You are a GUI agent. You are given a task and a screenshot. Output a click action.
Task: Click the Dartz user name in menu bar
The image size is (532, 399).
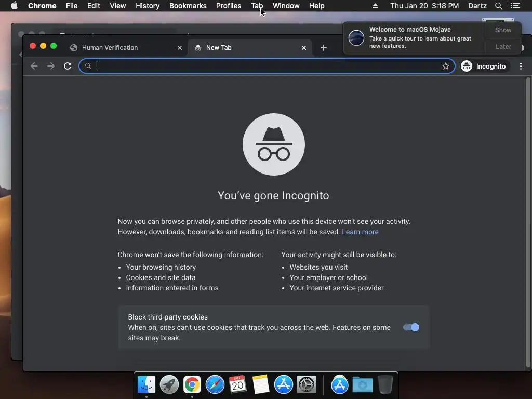(477, 6)
